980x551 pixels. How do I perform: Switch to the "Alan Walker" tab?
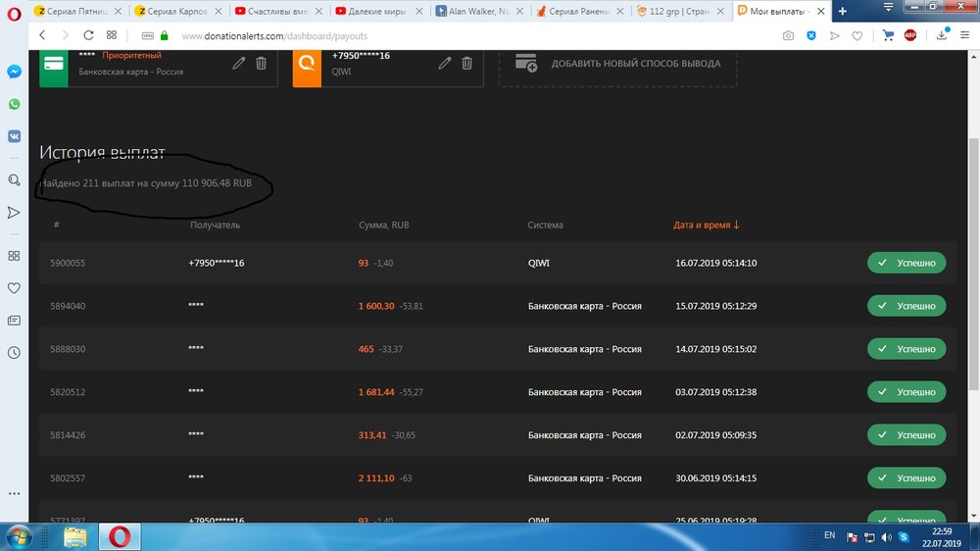click(x=480, y=11)
